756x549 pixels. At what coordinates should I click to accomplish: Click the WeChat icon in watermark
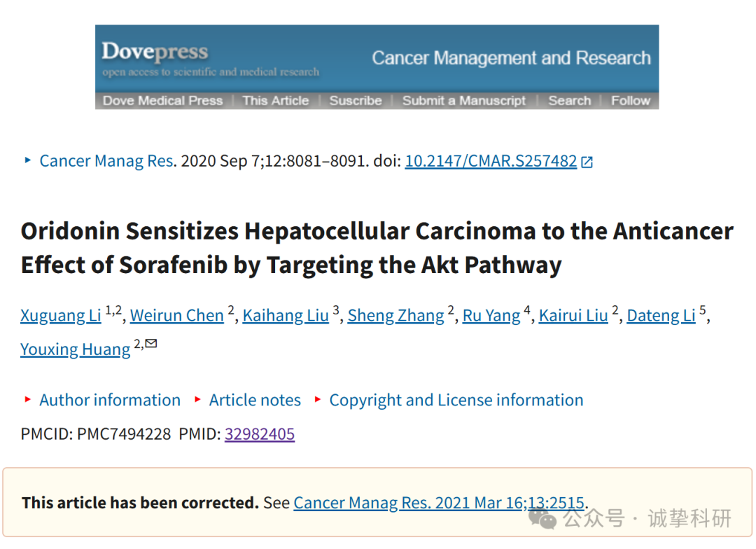(x=542, y=519)
